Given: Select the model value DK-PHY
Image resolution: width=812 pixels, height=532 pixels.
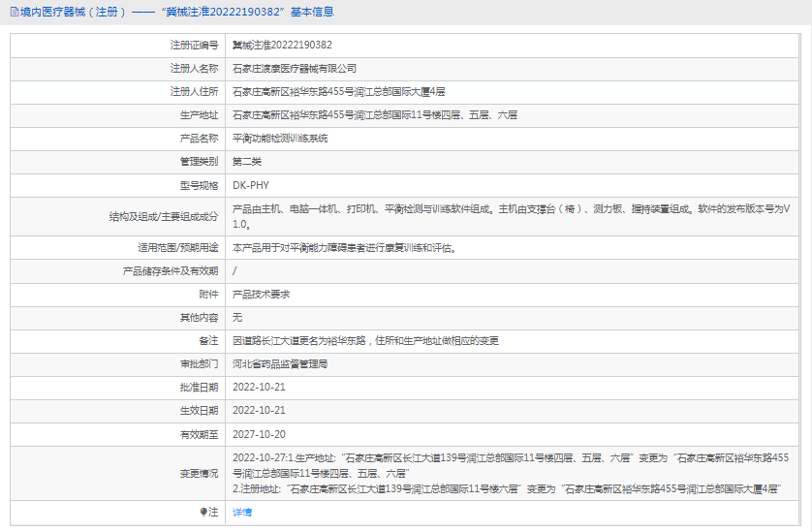Looking at the screenshot, I should (251, 185).
